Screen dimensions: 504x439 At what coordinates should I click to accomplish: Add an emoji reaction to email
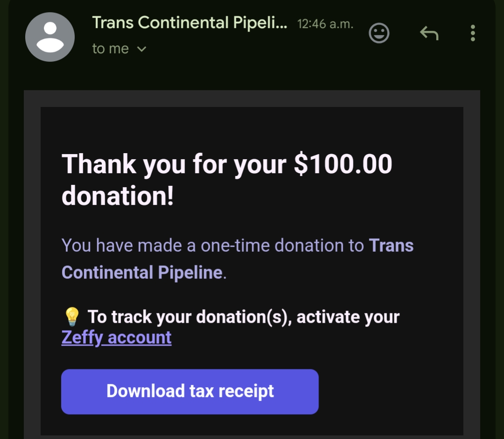(x=379, y=33)
